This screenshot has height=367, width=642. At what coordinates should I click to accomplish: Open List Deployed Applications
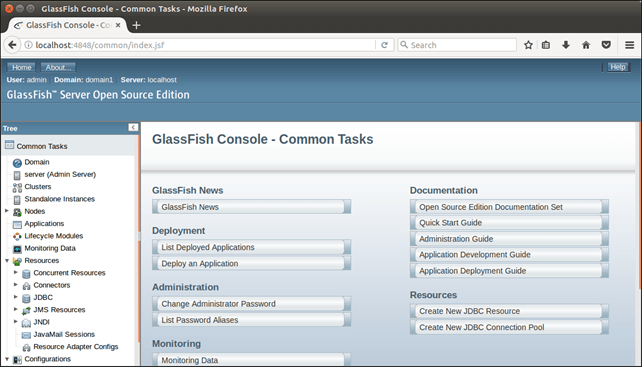pyautogui.click(x=251, y=247)
